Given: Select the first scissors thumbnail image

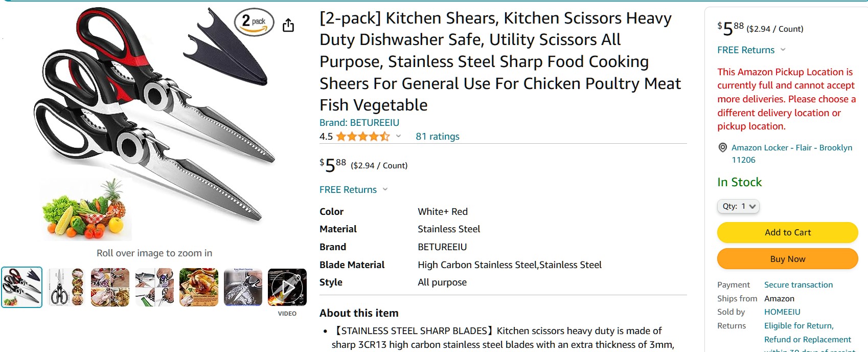Looking at the screenshot, I should coord(22,288).
